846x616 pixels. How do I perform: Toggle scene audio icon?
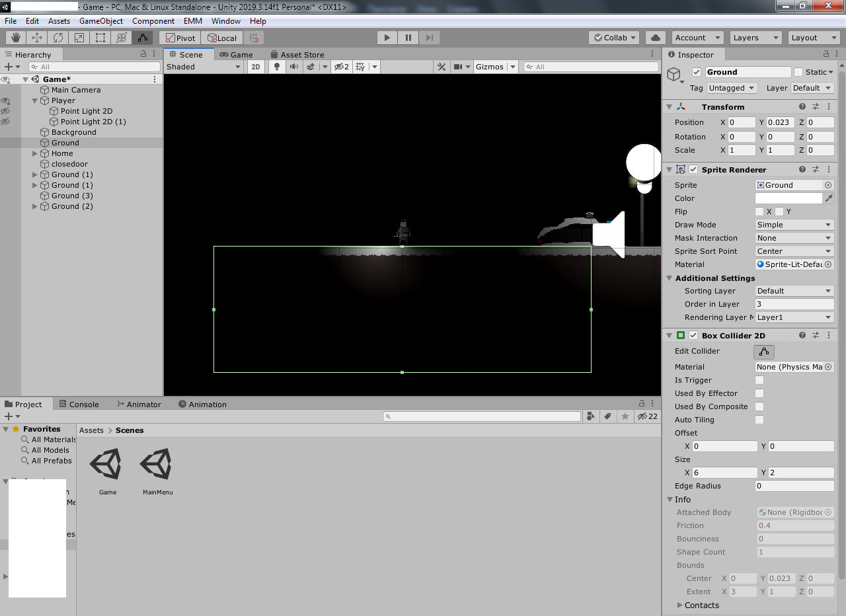pos(293,67)
